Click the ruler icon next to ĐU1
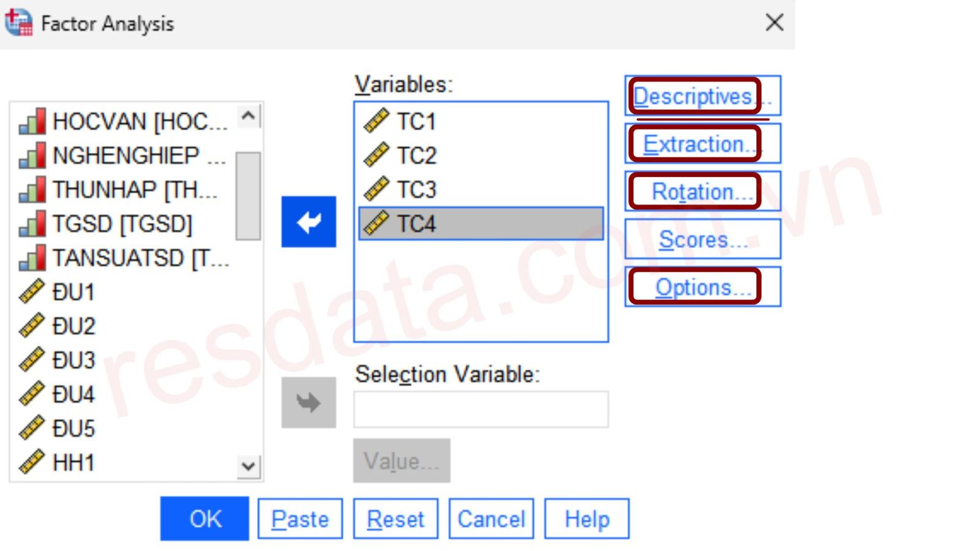Image resolution: width=980 pixels, height=551 pixels. coord(32,291)
